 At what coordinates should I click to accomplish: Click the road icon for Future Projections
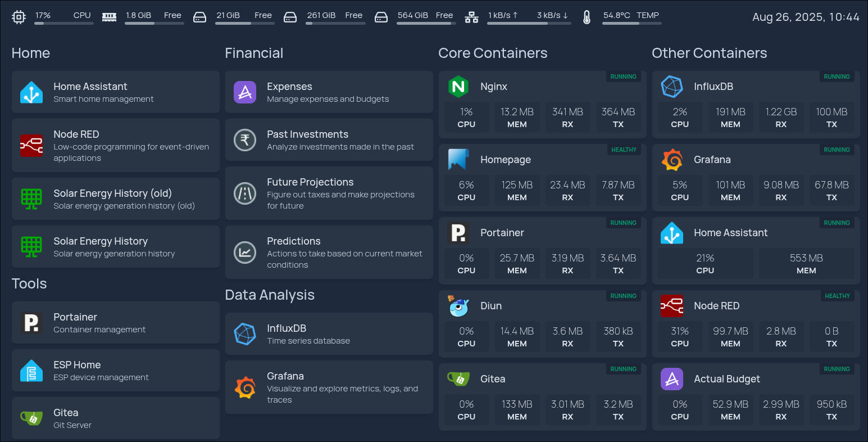coord(245,193)
